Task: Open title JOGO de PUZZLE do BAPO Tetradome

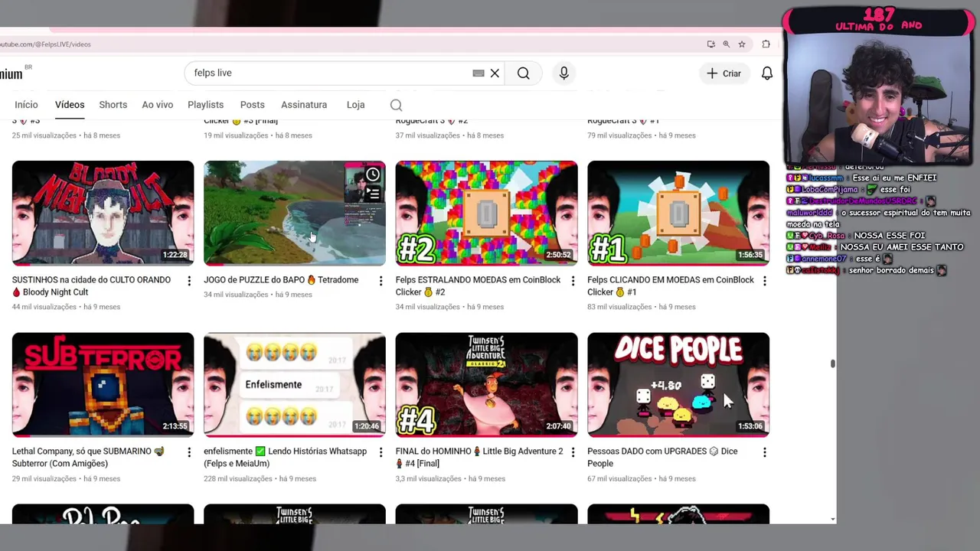Action: coord(281,280)
